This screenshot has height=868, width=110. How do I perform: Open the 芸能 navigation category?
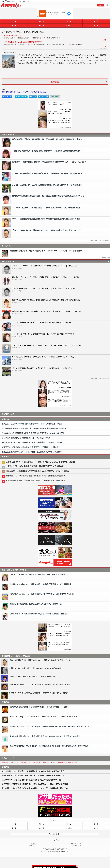[14, 21]
